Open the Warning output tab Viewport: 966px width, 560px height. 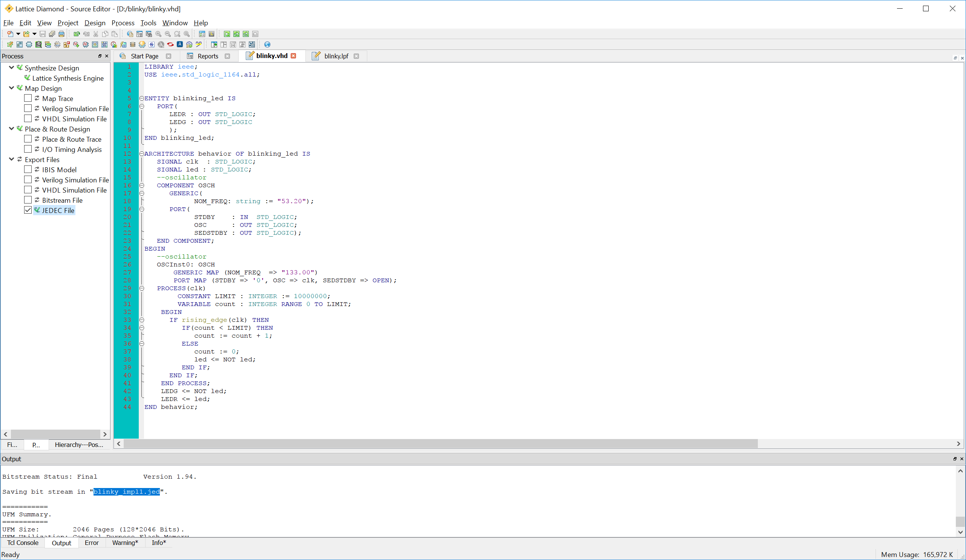(x=125, y=543)
